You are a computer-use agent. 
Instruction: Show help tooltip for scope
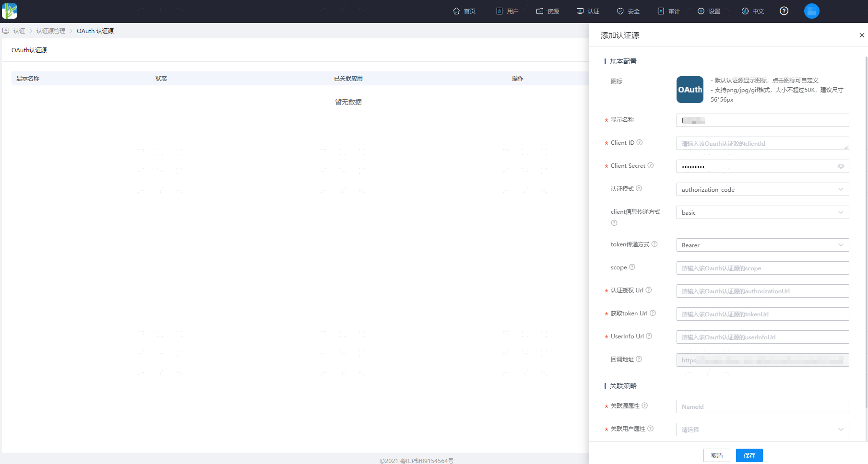[x=632, y=267]
